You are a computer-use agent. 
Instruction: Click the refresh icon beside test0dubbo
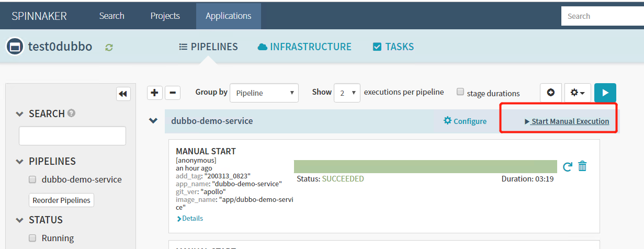[x=109, y=47]
